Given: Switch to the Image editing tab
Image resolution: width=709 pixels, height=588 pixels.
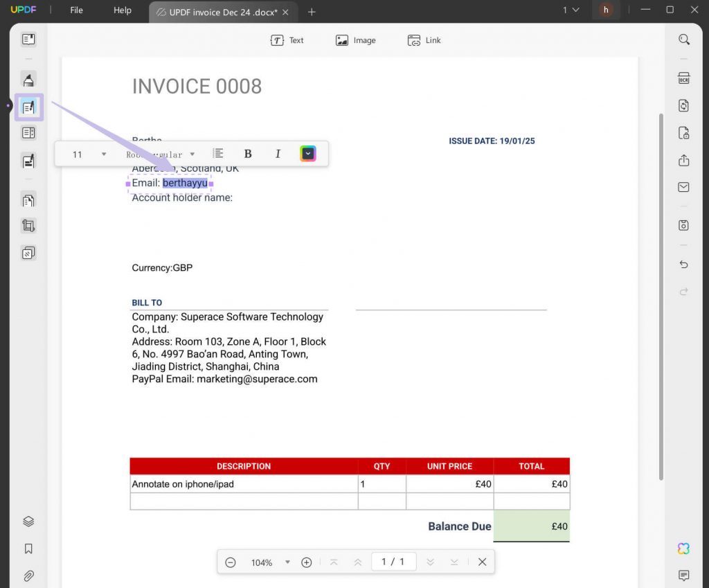Looking at the screenshot, I should pos(355,40).
